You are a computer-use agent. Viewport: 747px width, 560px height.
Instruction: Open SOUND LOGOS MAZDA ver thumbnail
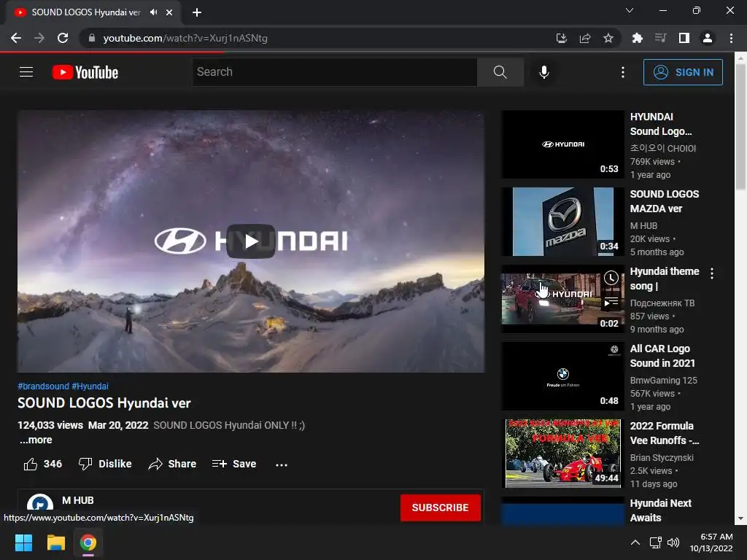562,222
